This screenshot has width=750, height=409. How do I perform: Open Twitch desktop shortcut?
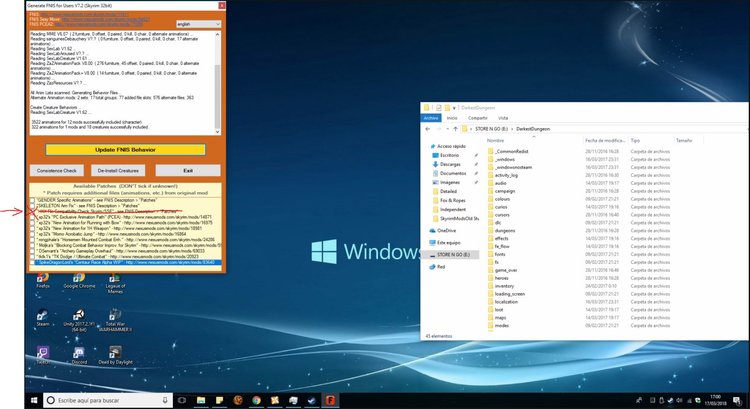click(x=43, y=355)
